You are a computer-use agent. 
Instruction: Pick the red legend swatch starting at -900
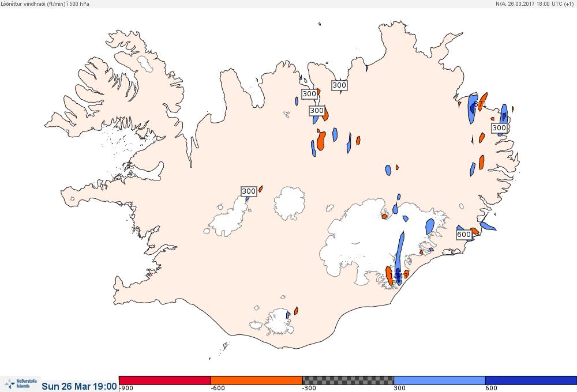click(x=165, y=380)
